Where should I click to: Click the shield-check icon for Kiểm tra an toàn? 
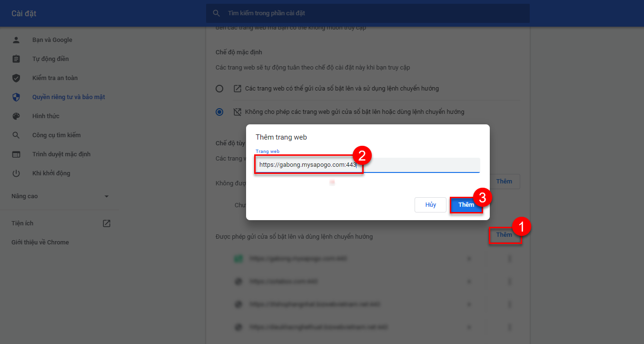point(16,78)
